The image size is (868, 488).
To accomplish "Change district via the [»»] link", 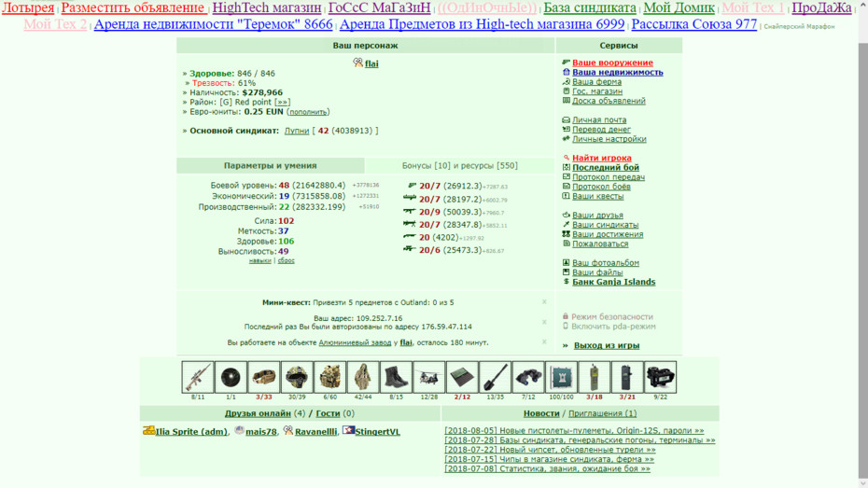I will pos(282,103).
